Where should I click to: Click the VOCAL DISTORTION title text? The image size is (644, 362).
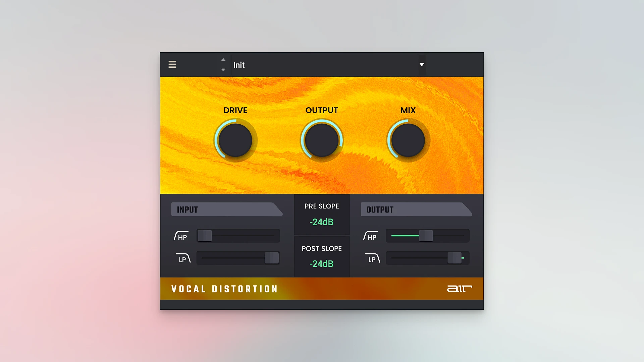[224, 289]
